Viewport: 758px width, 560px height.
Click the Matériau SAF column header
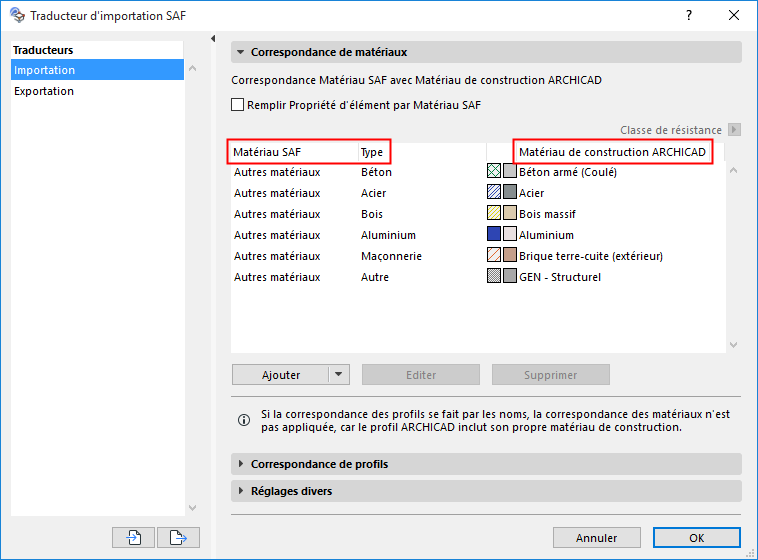pos(294,152)
